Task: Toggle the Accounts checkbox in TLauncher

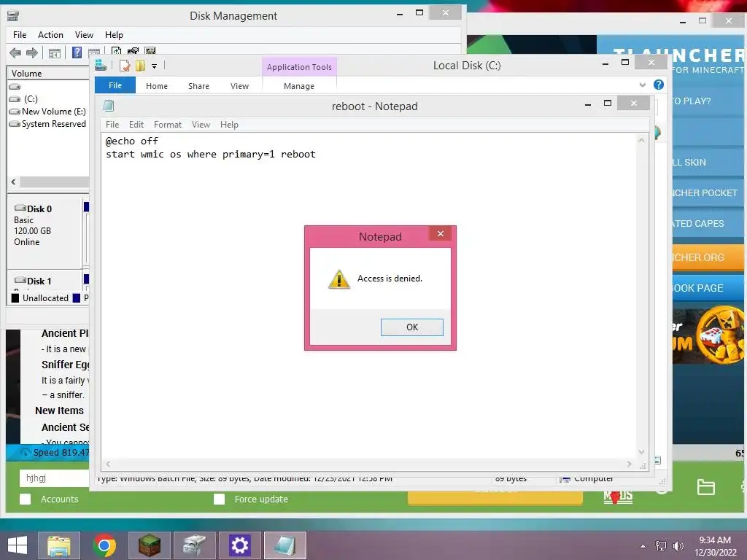Action: coord(26,499)
